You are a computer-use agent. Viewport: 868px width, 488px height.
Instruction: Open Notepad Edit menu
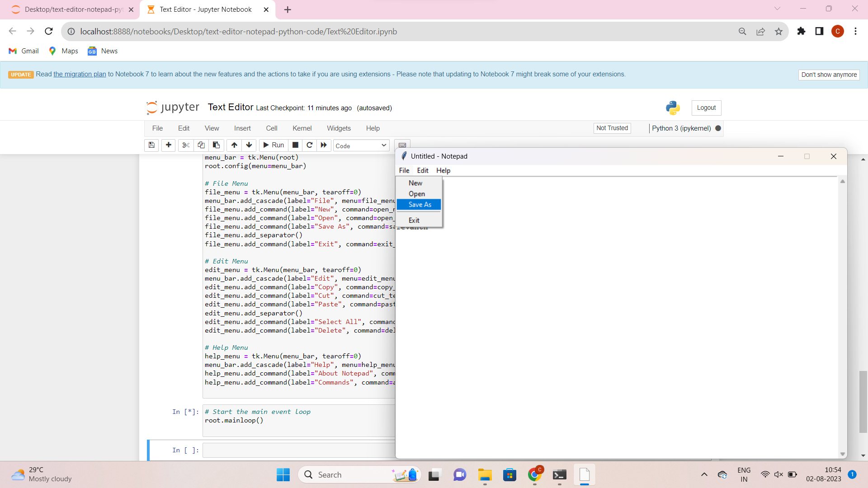pos(423,170)
